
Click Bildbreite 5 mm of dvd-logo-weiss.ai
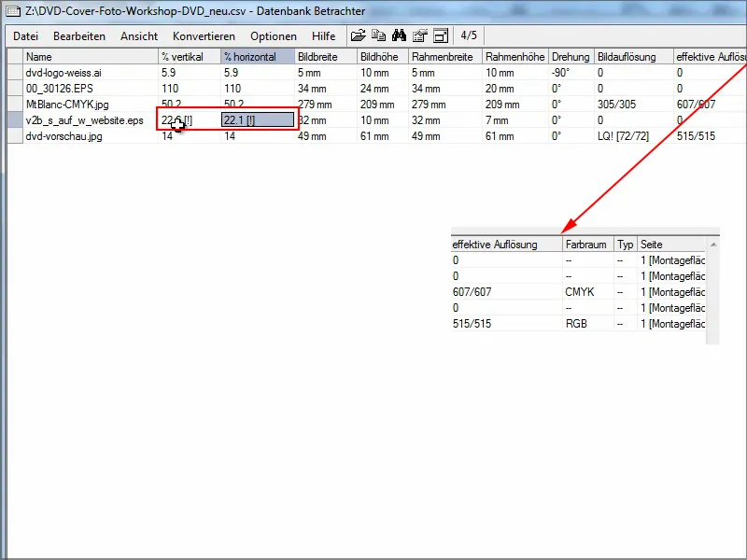(309, 73)
